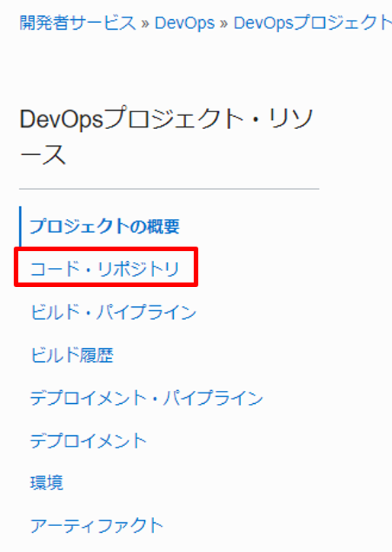
Task: Click the » separator after DevOps
Action: coord(224,24)
